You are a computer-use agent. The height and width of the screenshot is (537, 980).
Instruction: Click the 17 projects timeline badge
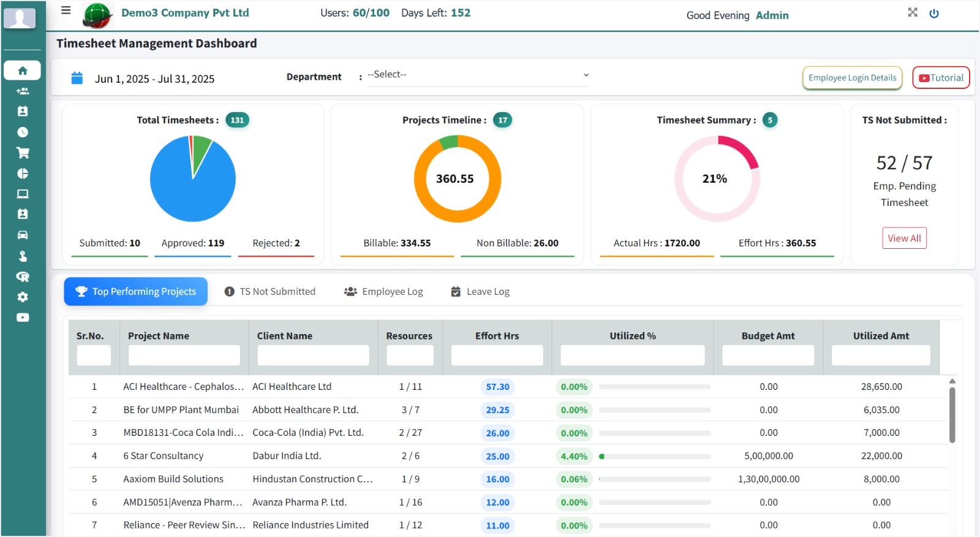pyautogui.click(x=503, y=120)
